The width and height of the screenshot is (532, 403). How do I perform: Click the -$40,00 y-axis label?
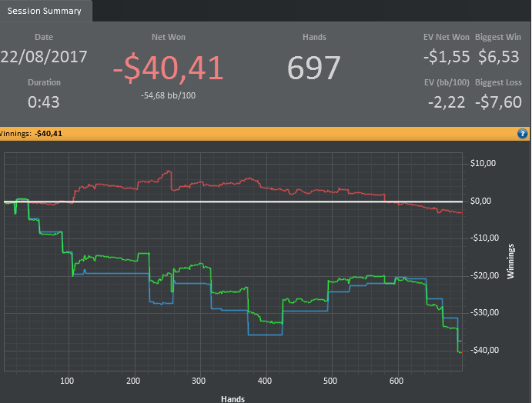484,350
